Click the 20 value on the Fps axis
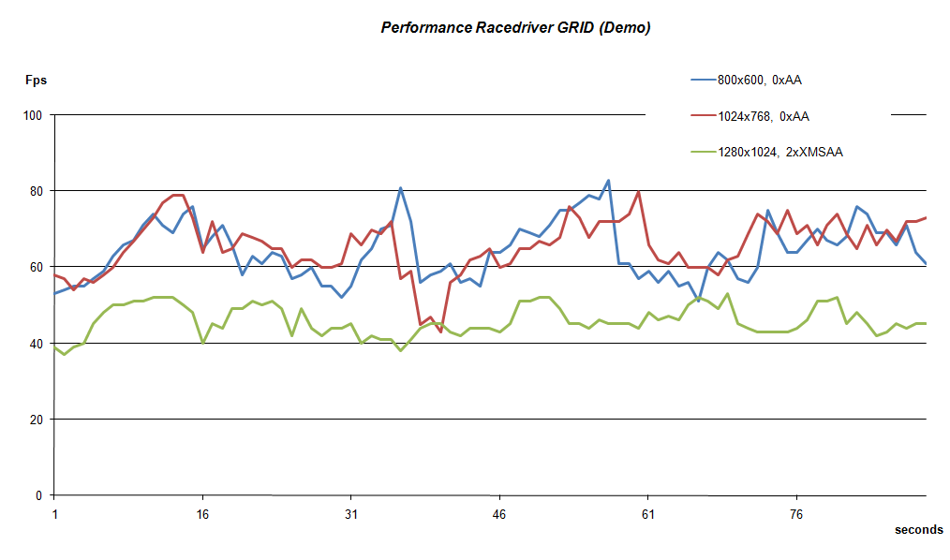Image resolution: width=950 pixels, height=560 pixels. (37, 420)
